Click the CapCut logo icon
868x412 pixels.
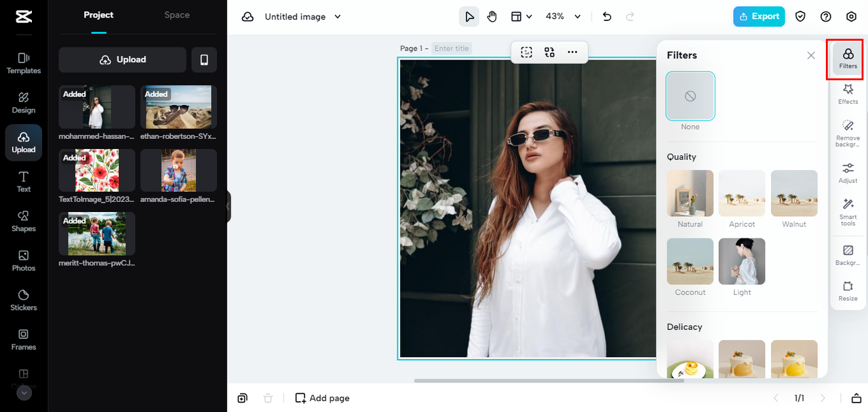(24, 17)
